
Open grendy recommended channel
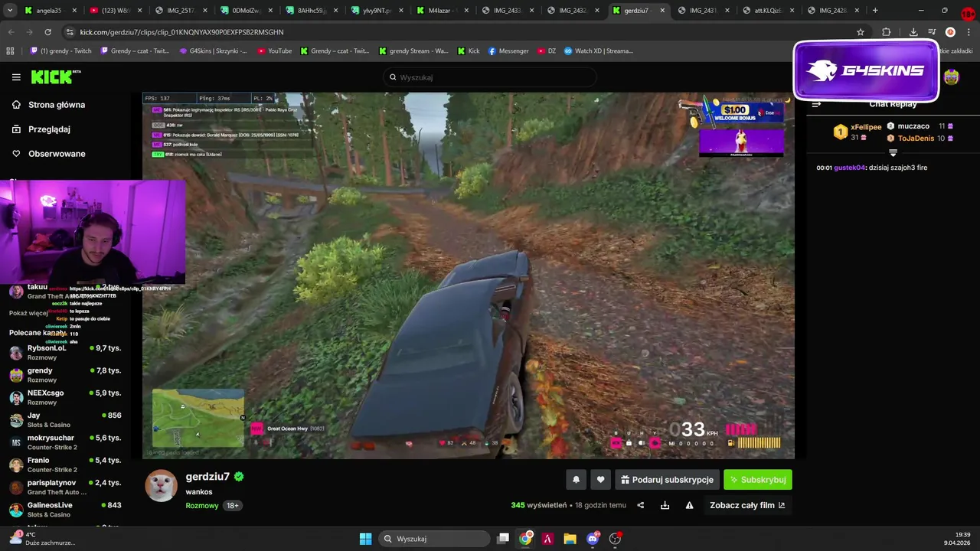65,374
